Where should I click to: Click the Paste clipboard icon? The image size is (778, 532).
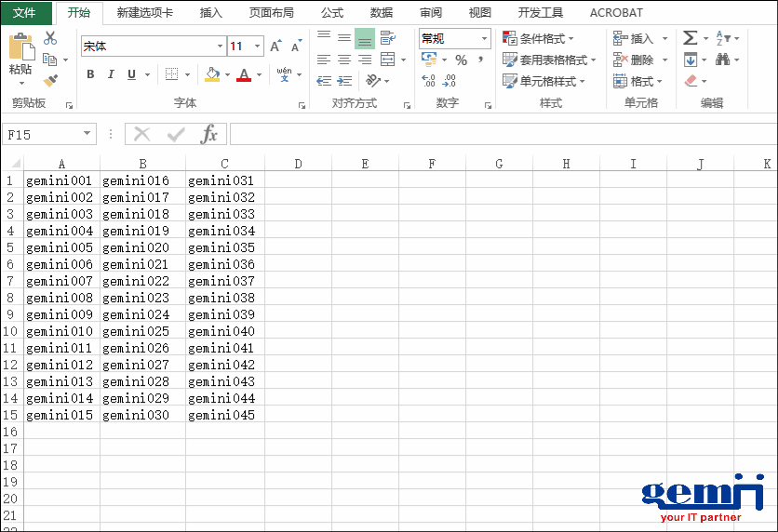[x=21, y=47]
